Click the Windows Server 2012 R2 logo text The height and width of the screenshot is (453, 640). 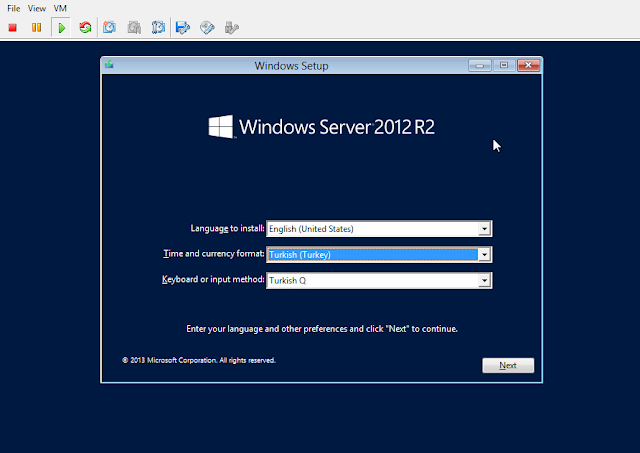tap(337, 127)
